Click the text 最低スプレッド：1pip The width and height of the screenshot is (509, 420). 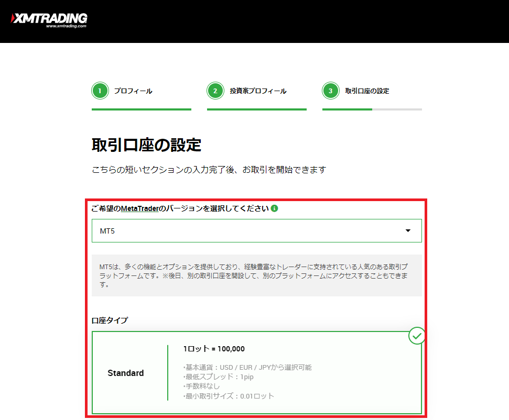(x=219, y=377)
